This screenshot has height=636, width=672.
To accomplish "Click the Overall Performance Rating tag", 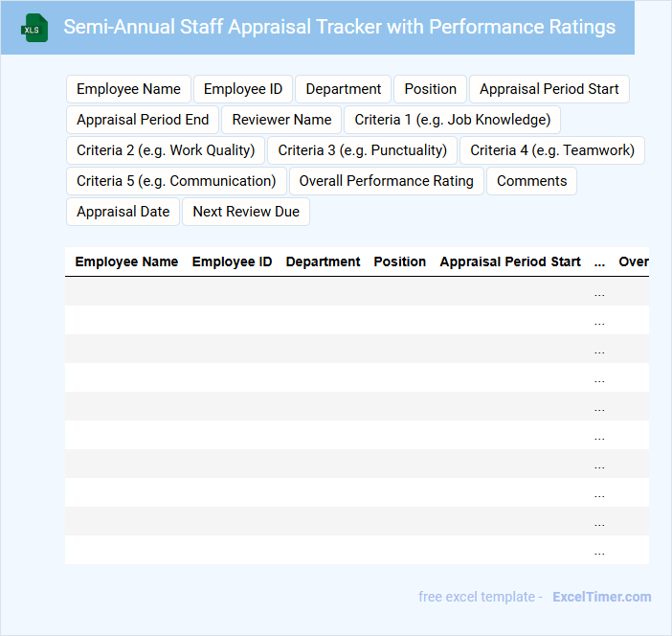I will click(x=386, y=181).
